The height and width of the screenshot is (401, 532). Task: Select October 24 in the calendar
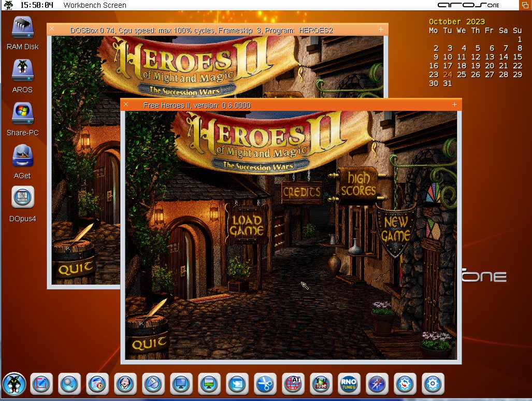pos(448,75)
